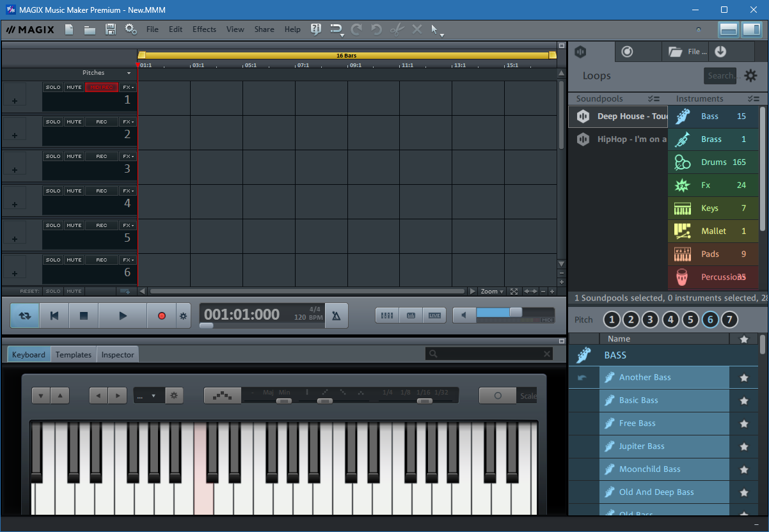
Task: Click the delete X icon in the toolbar
Action: (417, 29)
